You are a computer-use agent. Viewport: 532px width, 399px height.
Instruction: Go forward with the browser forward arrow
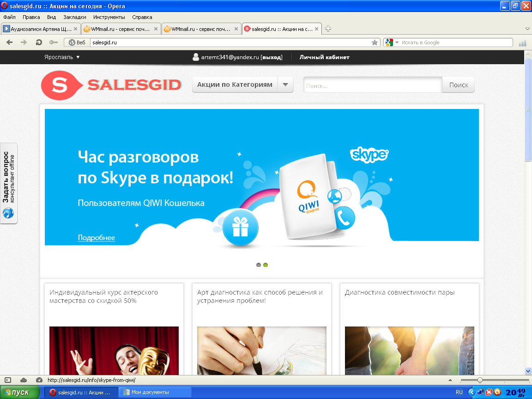coord(24,42)
